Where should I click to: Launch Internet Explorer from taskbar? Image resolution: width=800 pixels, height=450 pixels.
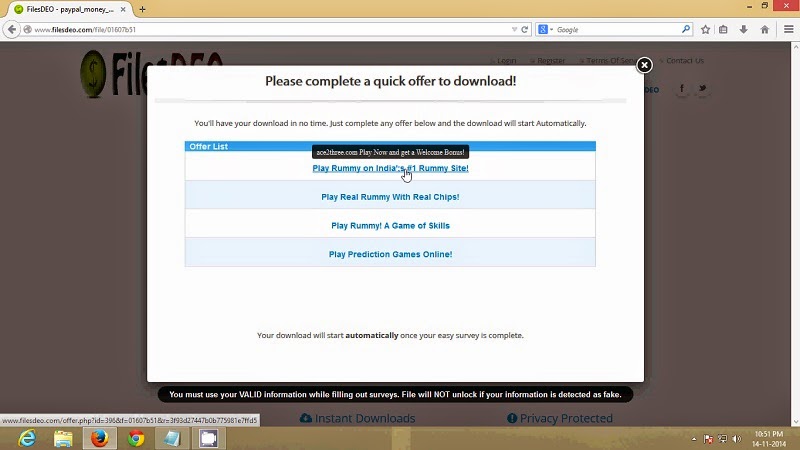coord(27,438)
